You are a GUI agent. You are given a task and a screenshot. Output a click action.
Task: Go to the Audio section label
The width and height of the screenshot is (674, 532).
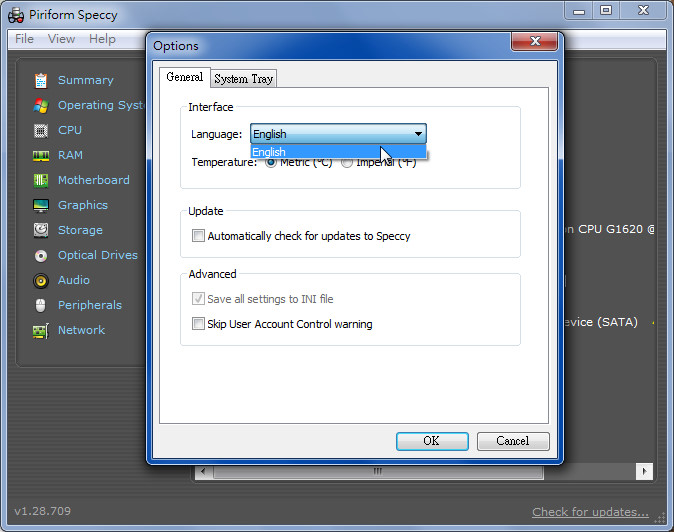coord(74,280)
